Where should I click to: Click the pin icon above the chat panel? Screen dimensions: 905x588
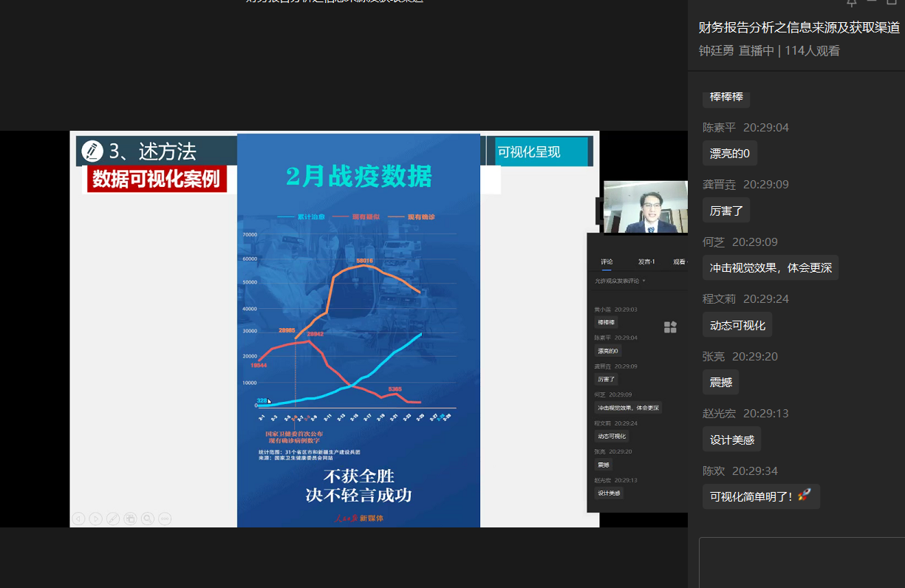[852, 3]
